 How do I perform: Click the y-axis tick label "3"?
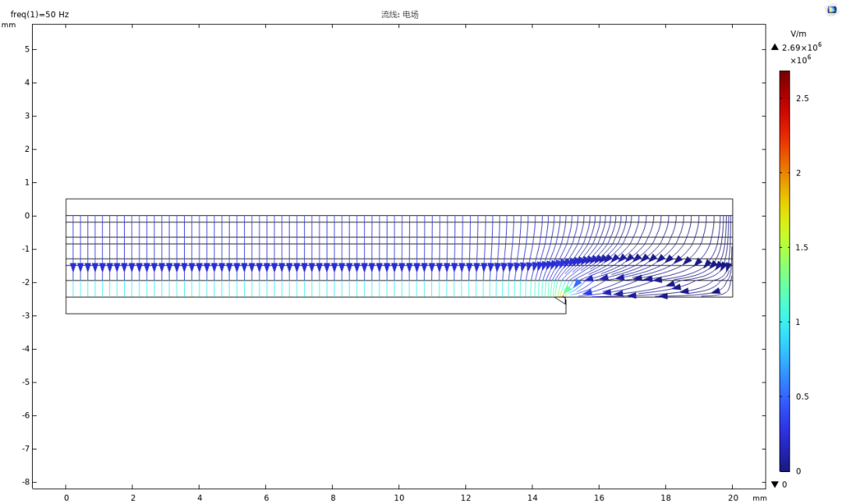(x=27, y=116)
